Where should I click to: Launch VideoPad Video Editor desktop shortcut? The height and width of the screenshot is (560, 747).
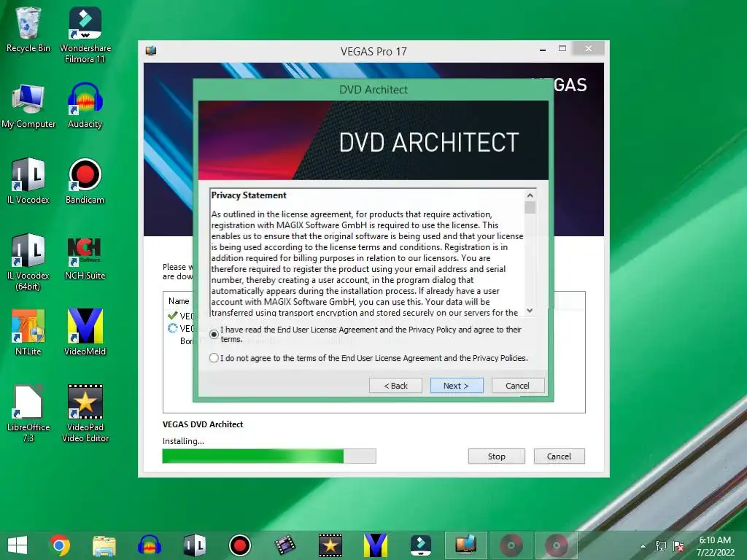point(85,413)
